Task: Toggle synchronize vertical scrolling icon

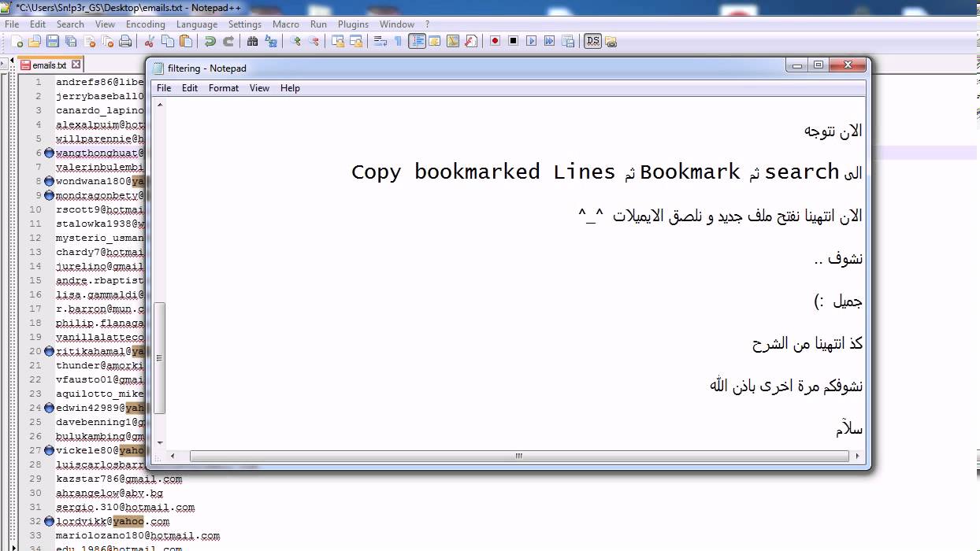Action: tap(337, 41)
